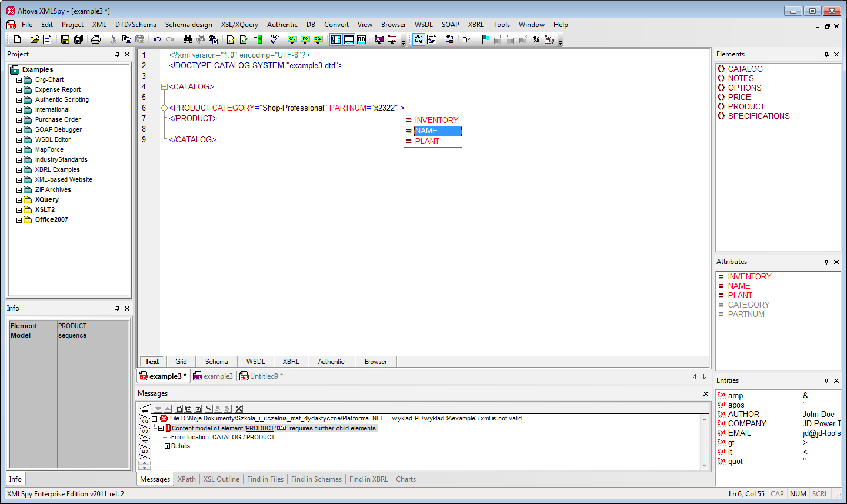Select PLANT in the autocomplete popup

point(433,141)
